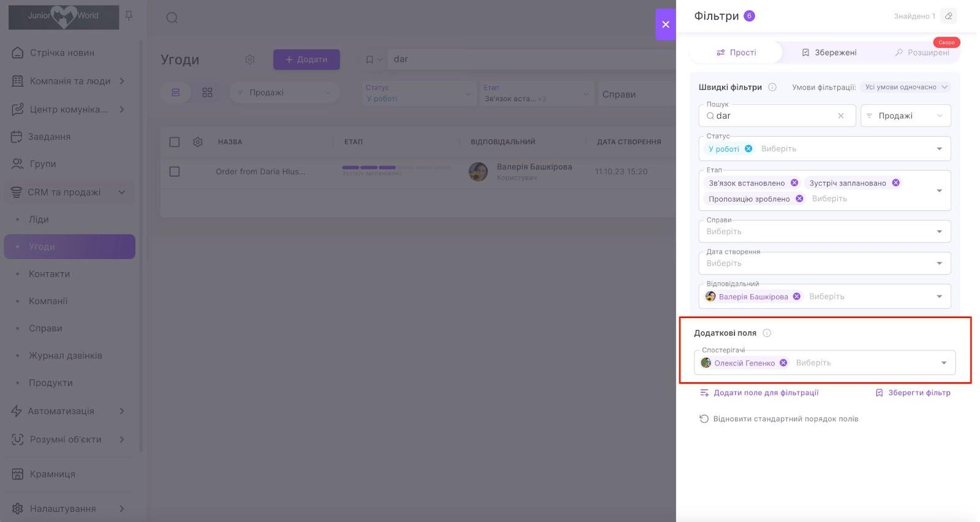Viewport: 980px width, 522px height.
Task: Open Групи in sidebar
Action: pyautogui.click(x=42, y=164)
